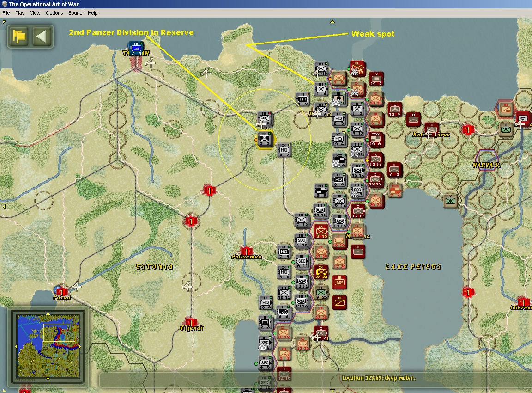Select the grey 4-6 motorized unit

283,312
